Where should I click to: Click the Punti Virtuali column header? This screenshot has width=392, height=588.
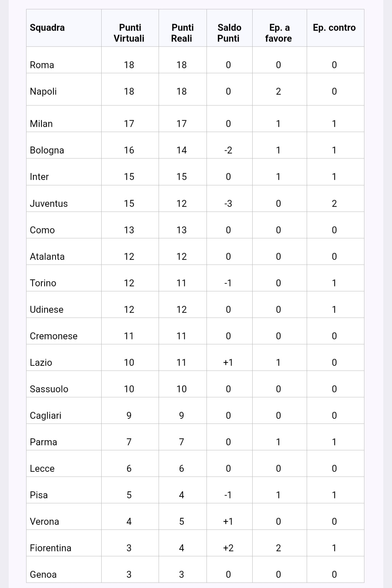[x=129, y=33]
